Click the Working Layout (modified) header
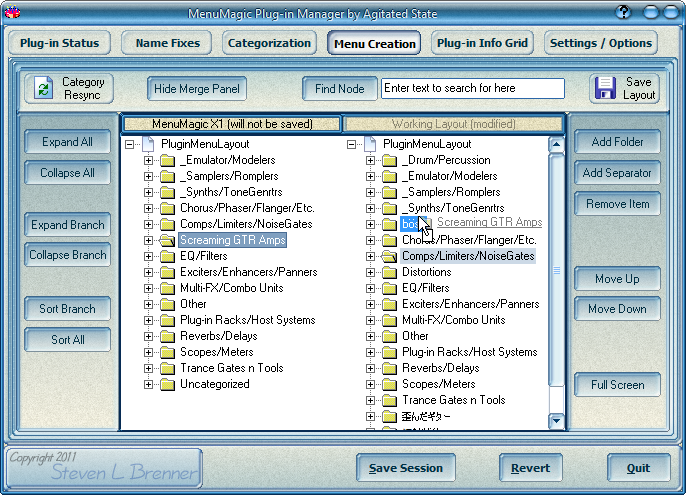The width and height of the screenshot is (686, 495). coord(453,124)
